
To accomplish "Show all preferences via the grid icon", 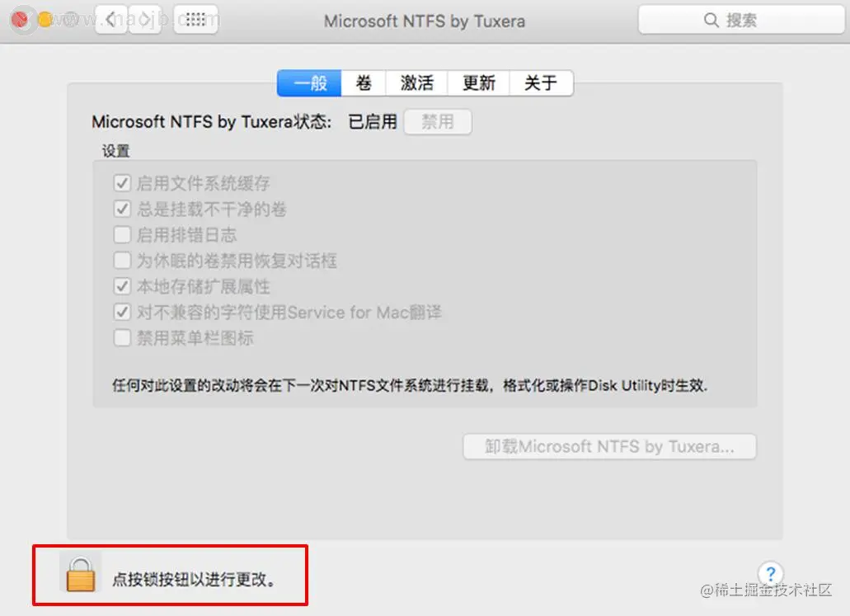I will click(x=195, y=20).
